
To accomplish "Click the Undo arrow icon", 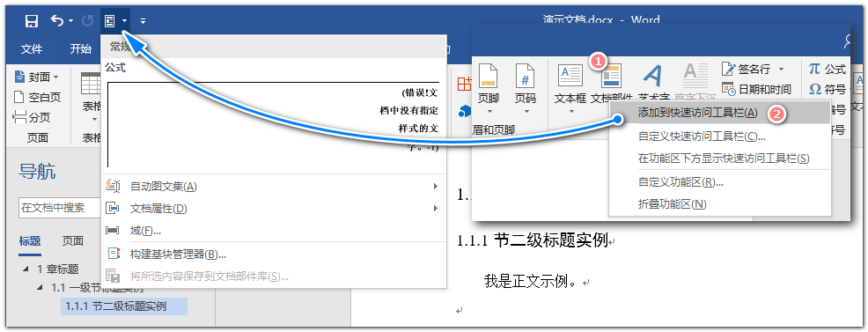I will pyautogui.click(x=57, y=20).
